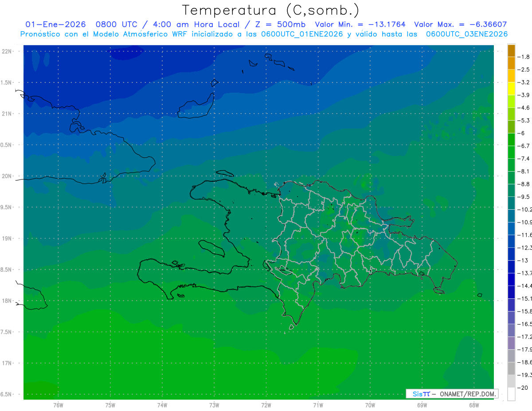Screen dimensions: 532x411
Task: Click the 'Temperatura (C,somb.)' chart title
Action: (270, 10)
